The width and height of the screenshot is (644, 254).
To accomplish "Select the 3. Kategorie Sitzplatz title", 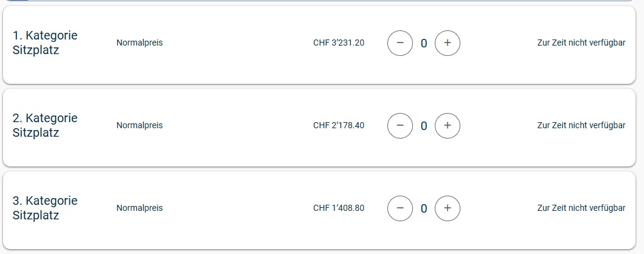I will [45, 208].
